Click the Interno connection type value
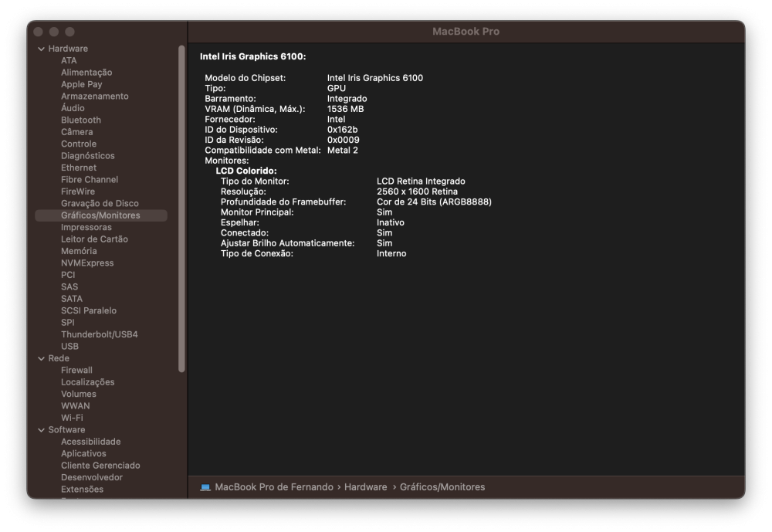772x532 pixels. pyautogui.click(x=391, y=254)
